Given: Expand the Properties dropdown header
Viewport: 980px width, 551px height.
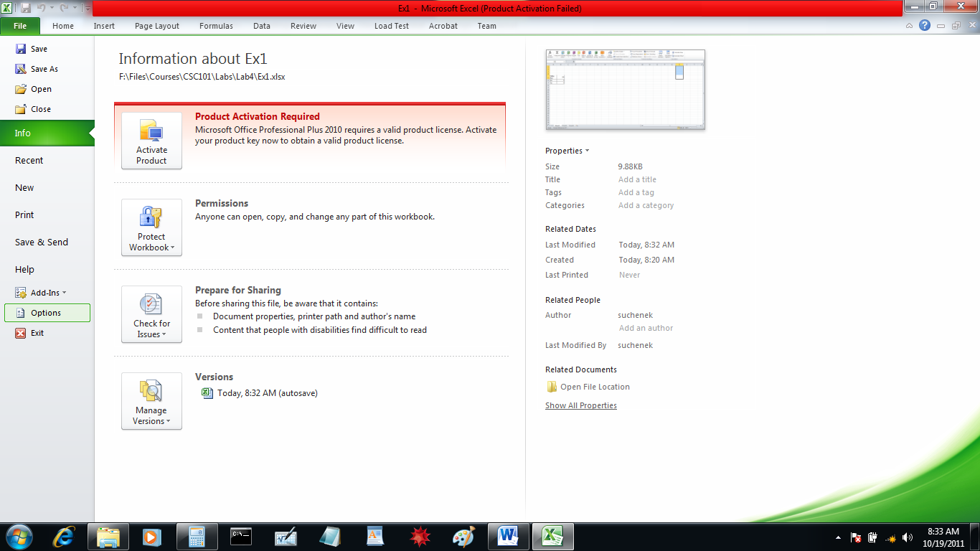Looking at the screenshot, I should (x=567, y=151).
